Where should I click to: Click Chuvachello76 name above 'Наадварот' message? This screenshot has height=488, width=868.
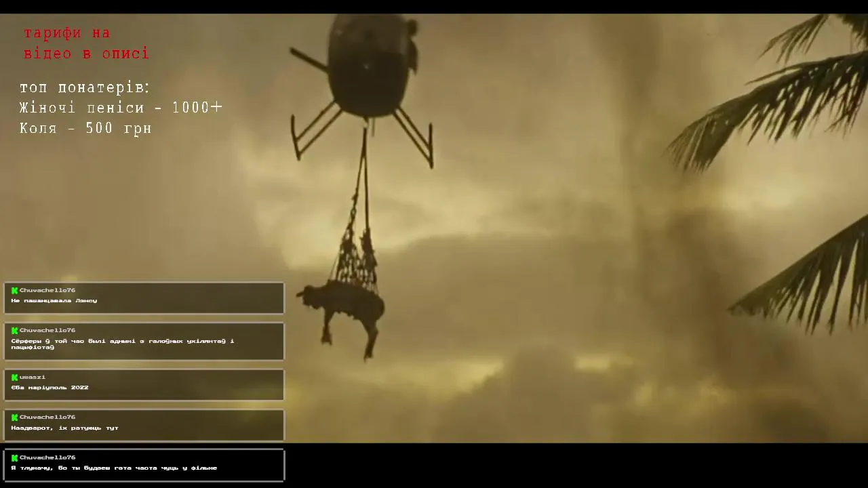click(x=47, y=418)
